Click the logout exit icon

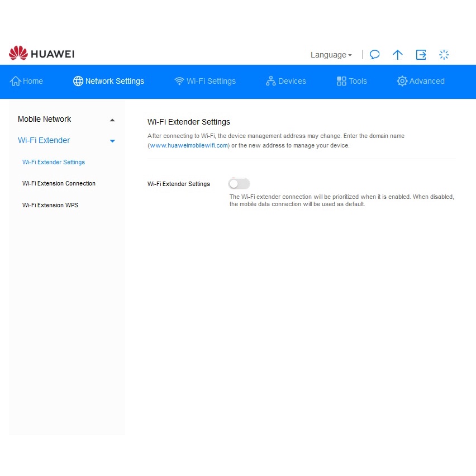point(421,55)
